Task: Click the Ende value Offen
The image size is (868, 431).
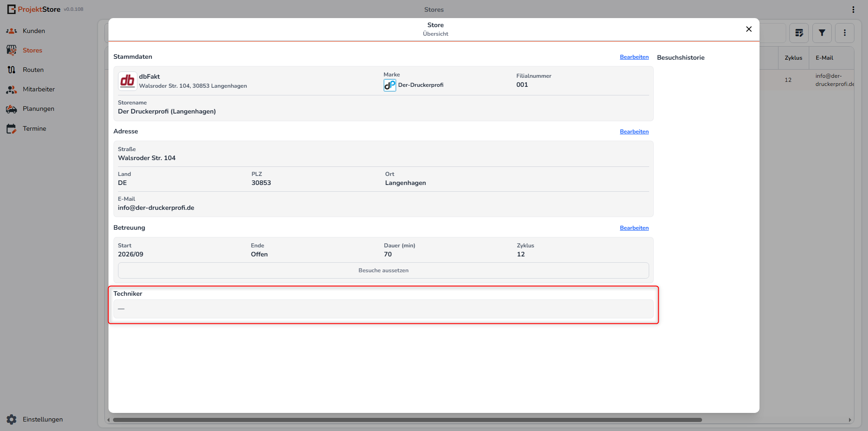Action: (259, 254)
